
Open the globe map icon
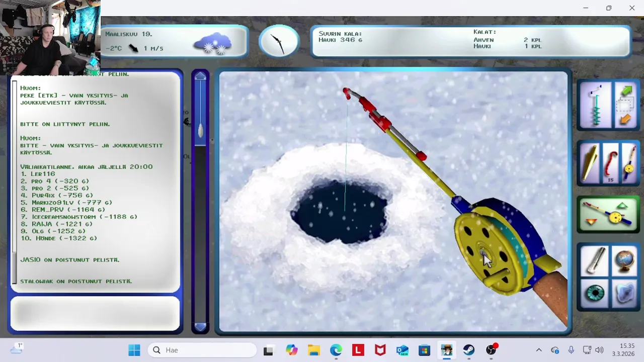click(624, 260)
